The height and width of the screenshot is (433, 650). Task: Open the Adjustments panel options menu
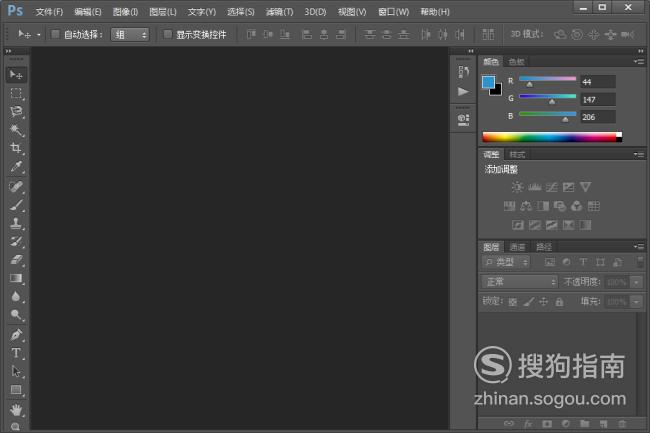coord(639,155)
